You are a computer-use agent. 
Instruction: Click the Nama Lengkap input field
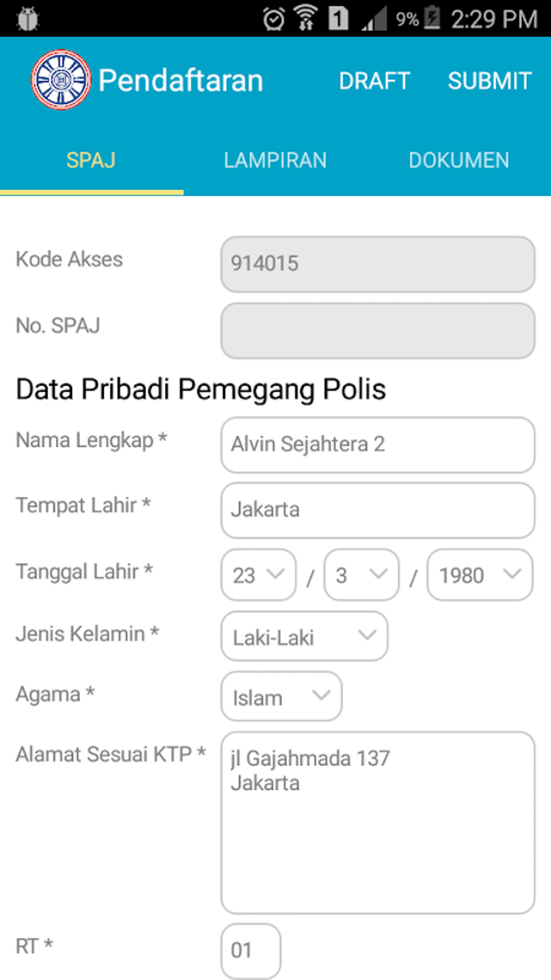378,445
